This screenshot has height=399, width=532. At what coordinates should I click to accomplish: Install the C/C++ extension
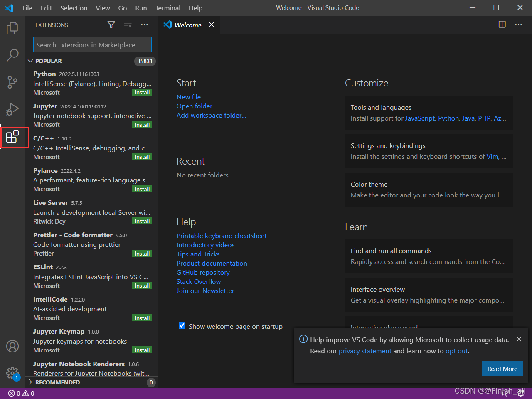pyautogui.click(x=142, y=157)
